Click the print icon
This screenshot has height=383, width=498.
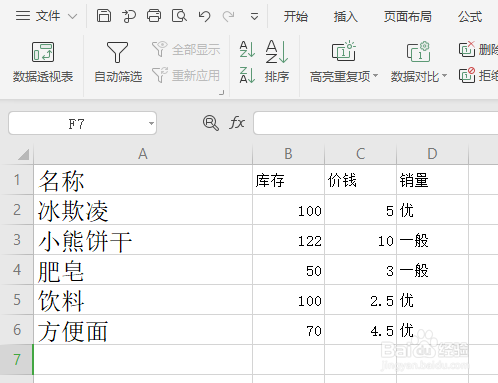tap(154, 16)
